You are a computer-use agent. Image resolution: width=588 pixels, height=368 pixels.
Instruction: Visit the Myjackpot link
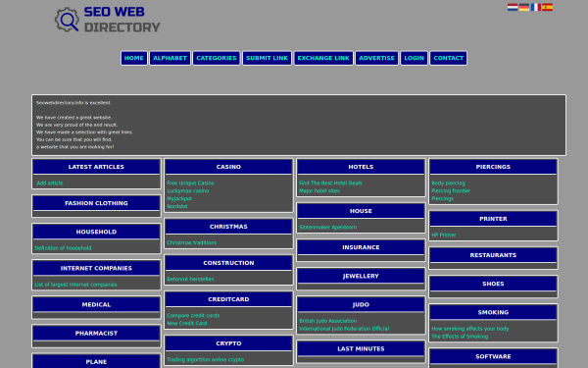pyautogui.click(x=179, y=198)
